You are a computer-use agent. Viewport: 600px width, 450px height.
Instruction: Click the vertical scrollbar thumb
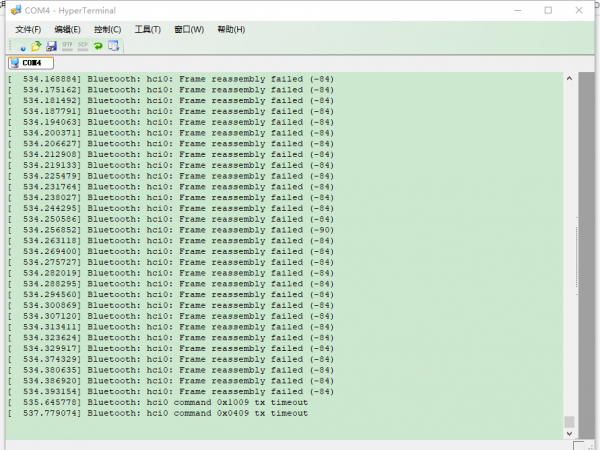point(570,421)
